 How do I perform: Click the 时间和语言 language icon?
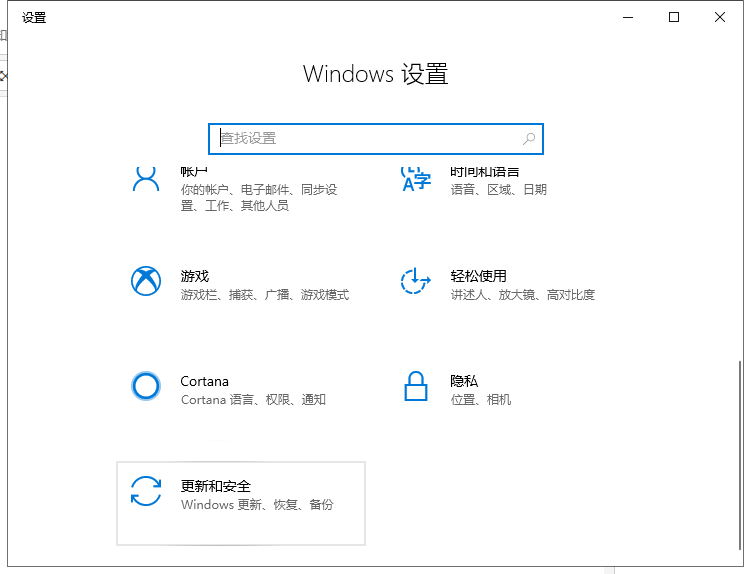(416, 179)
